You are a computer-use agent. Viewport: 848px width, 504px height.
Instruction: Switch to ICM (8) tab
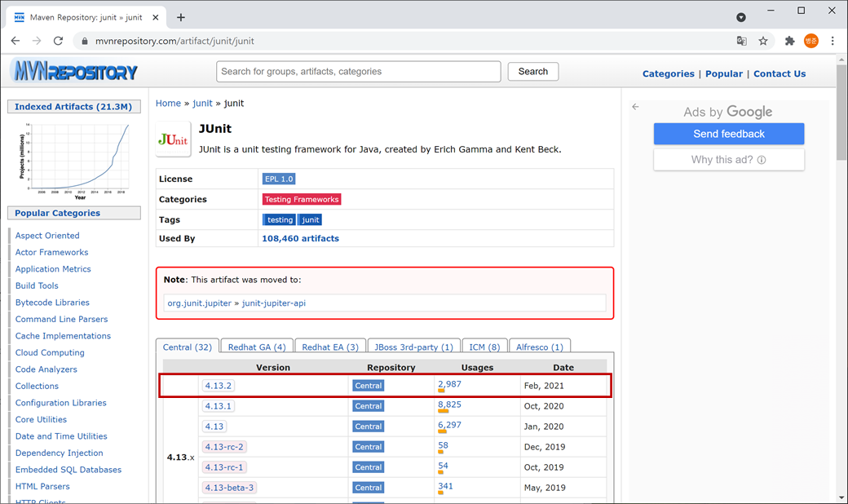tap(484, 347)
